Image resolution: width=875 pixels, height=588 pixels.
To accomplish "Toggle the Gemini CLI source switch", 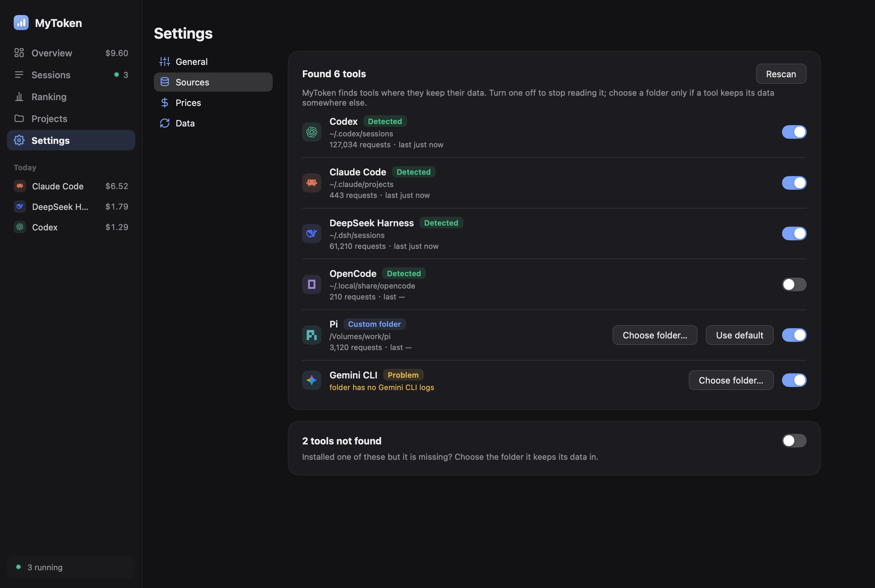I will (794, 380).
